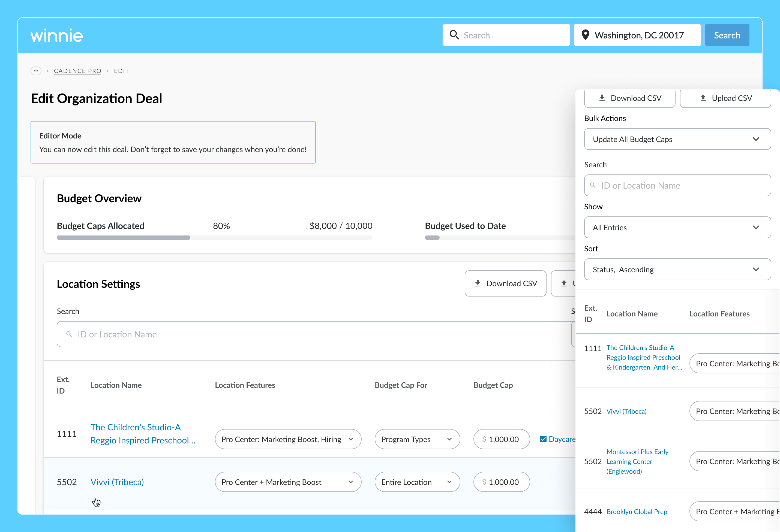780x532 pixels.
Task: Click main Download CSV button
Action: click(x=505, y=283)
